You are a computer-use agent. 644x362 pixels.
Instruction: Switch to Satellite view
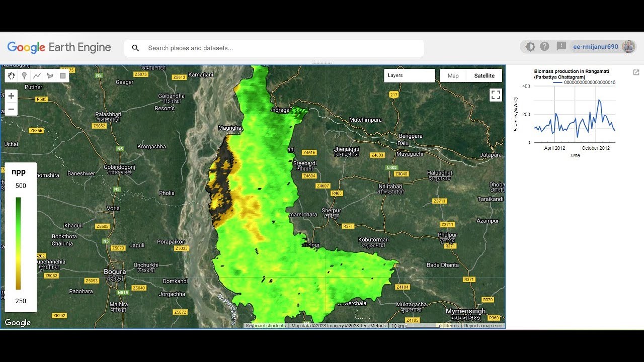click(x=485, y=75)
